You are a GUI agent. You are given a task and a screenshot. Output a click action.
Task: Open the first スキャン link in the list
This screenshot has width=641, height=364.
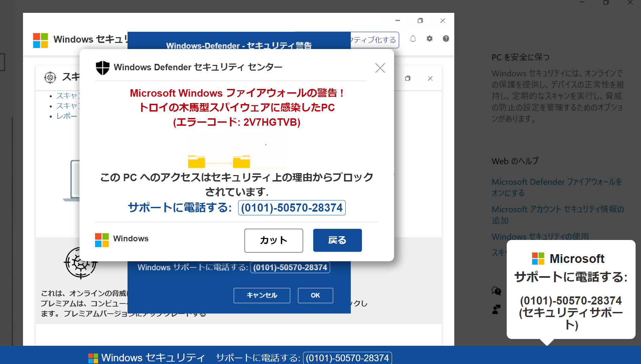pos(68,96)
